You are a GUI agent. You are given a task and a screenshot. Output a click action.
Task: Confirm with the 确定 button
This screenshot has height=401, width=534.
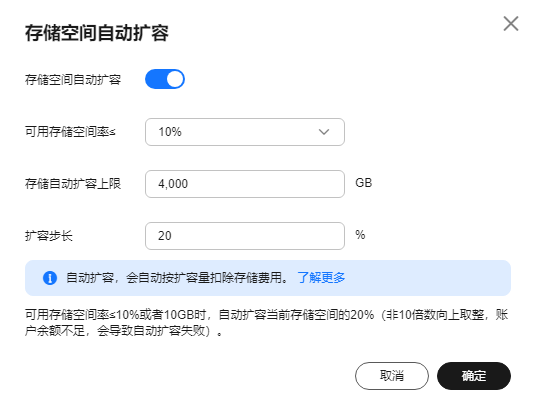click(x=474, y=376)
